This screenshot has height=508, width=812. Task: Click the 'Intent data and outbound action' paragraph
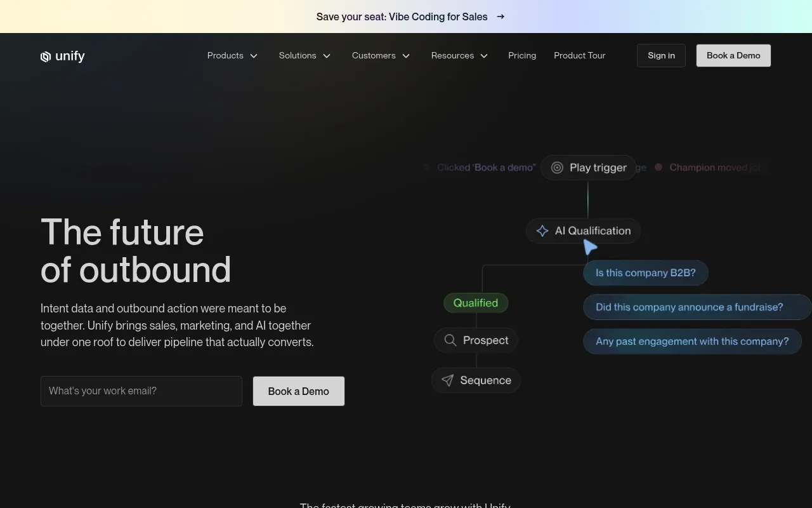pos(178,325)
